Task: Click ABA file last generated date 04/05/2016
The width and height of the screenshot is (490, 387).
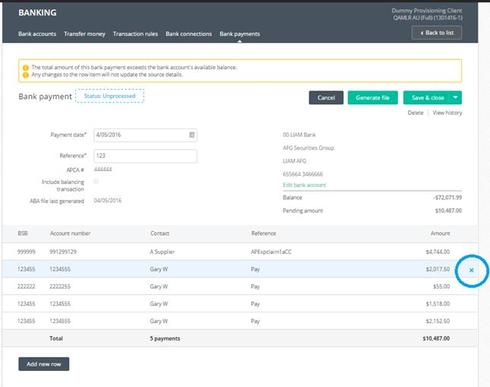Action: (x=107, y=200)
